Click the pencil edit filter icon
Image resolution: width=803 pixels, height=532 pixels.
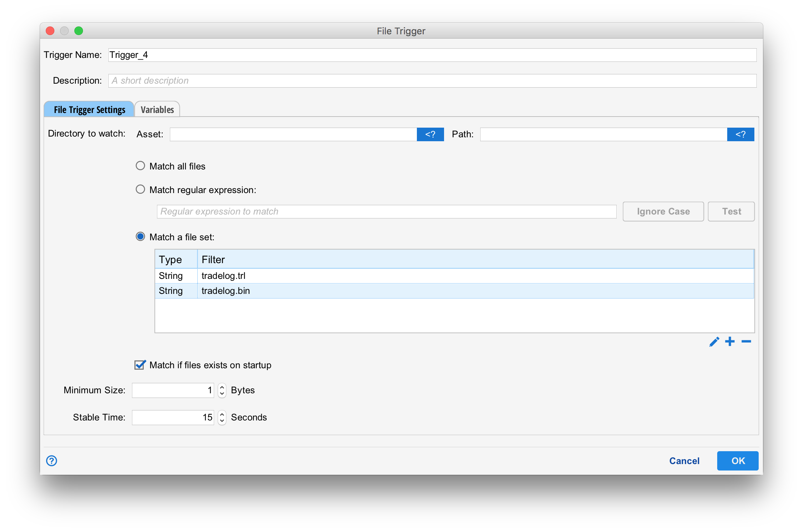pos(714,342)
